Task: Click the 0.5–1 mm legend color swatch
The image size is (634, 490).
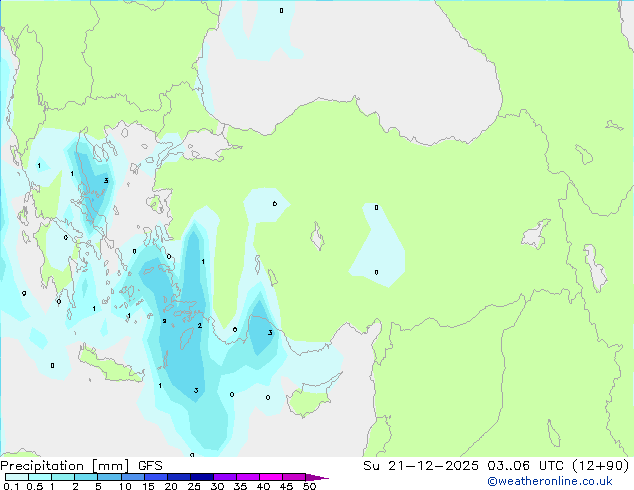Action: pyautogui.click(x=40, y=477)
